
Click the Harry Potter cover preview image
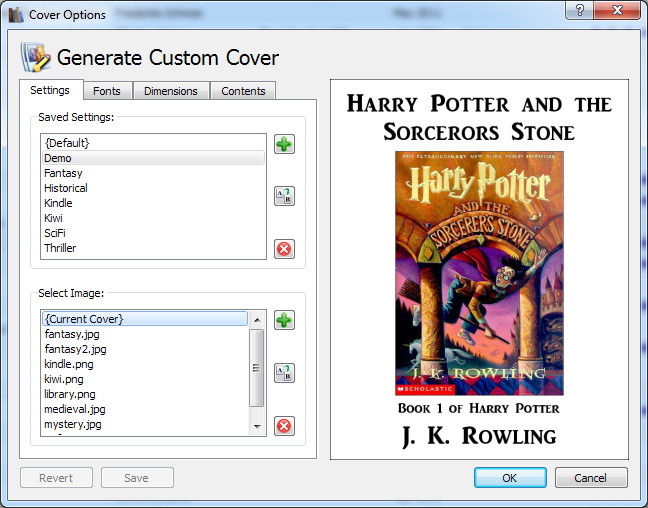[479, 273]
